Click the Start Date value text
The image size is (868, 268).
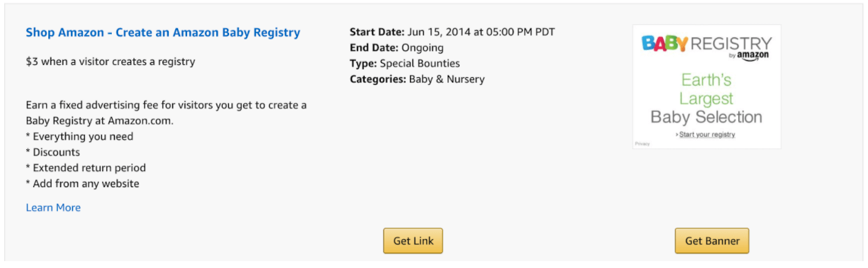tap(481, 32)
